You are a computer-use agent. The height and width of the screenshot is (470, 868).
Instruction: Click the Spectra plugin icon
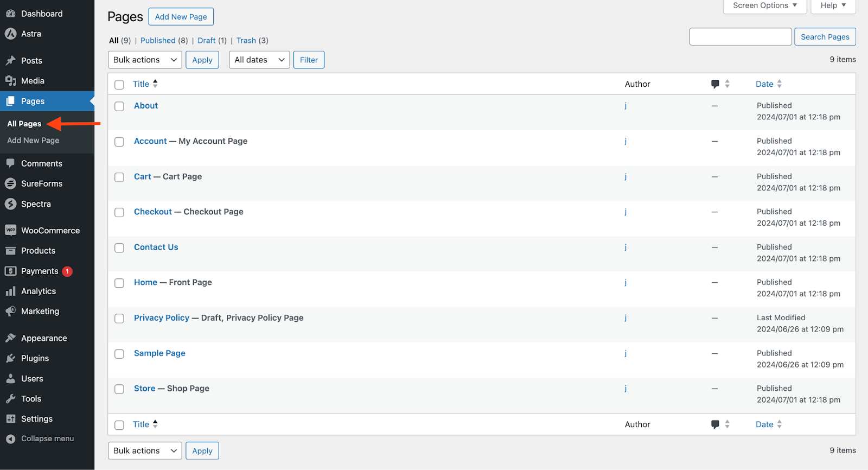tap(10, 204)
